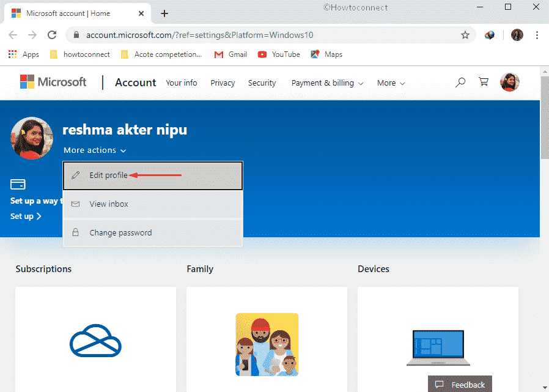Viewport: 549px width, 392px height.
Task: Select Edit profile from the menu
Action: pos(153,175)
